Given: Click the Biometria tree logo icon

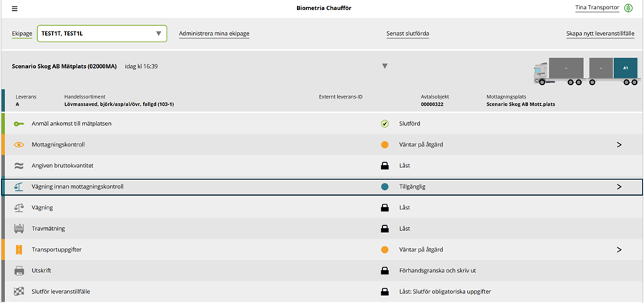Looking at the screenshot, I should [628, 8].
